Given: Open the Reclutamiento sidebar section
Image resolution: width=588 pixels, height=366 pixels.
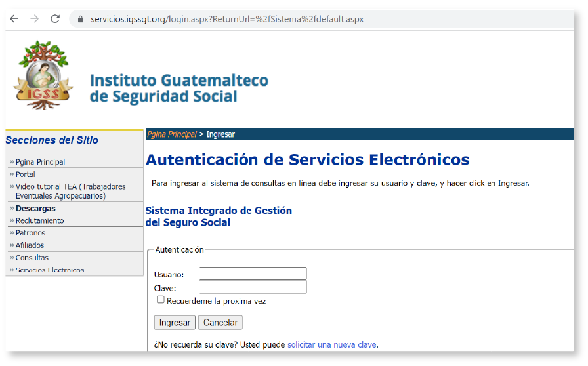Looking at the screenshot, I should pos(39,220).
